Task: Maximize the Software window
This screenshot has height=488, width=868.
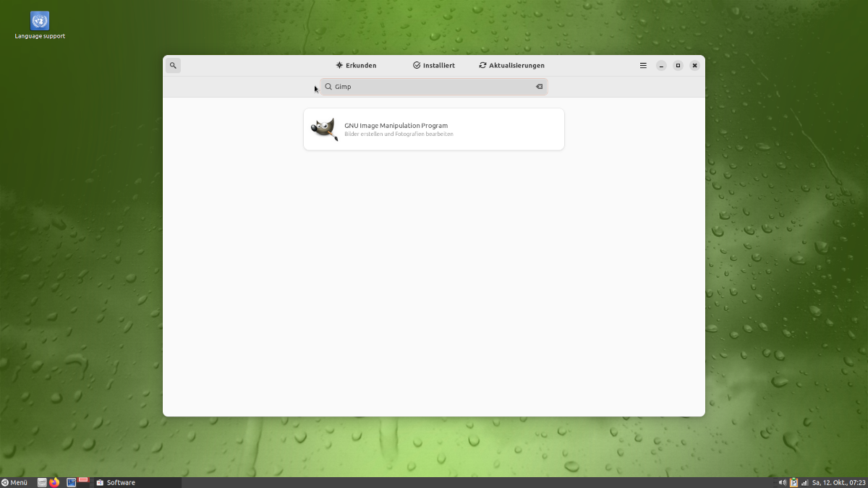Action: 678,66
